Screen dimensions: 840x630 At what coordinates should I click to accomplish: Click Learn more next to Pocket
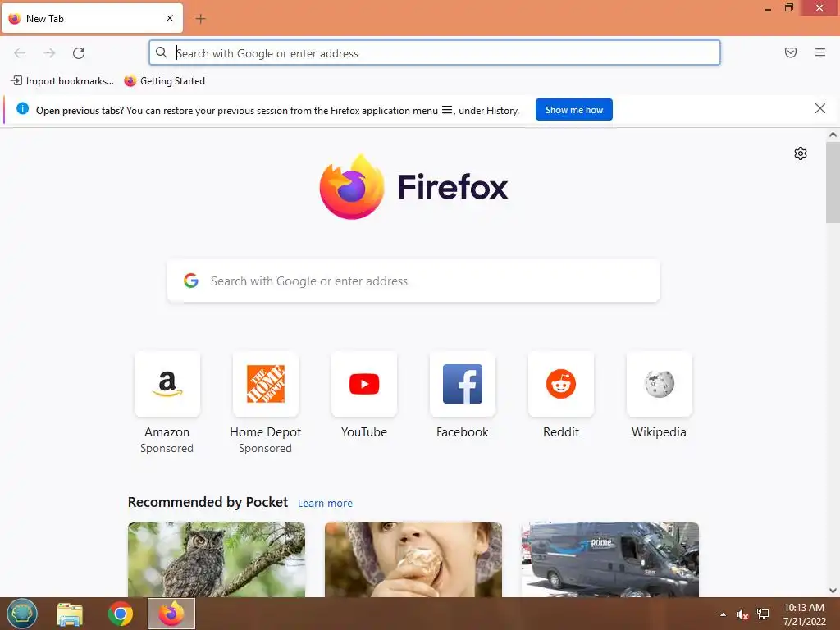(325, 504)
